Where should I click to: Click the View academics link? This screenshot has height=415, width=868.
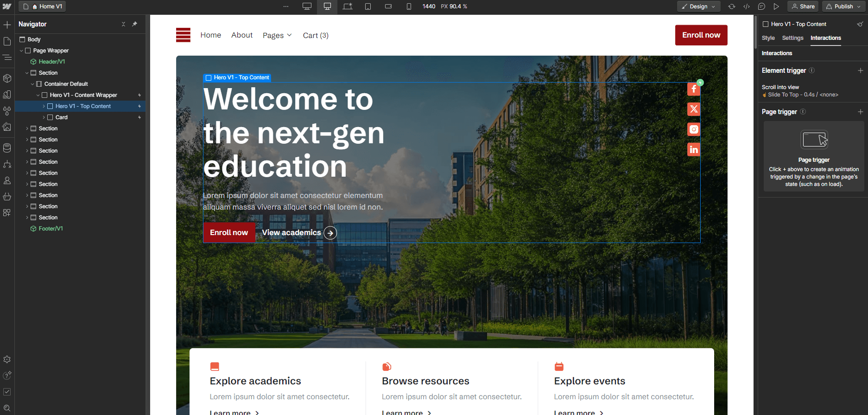pyautogui.click(x=299, y=233)
